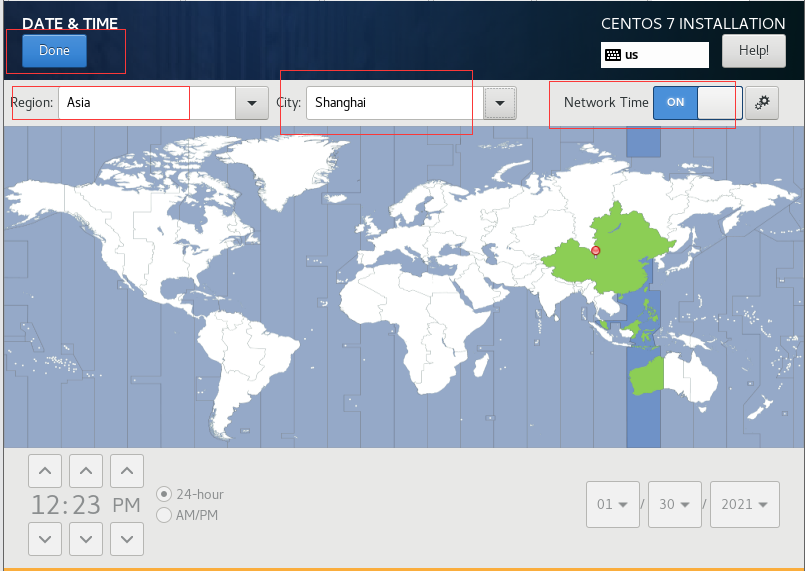The height and width of the screenshot is (571, 805).
Task: Open the month dropdown showing 01
Action: [612, 504]
